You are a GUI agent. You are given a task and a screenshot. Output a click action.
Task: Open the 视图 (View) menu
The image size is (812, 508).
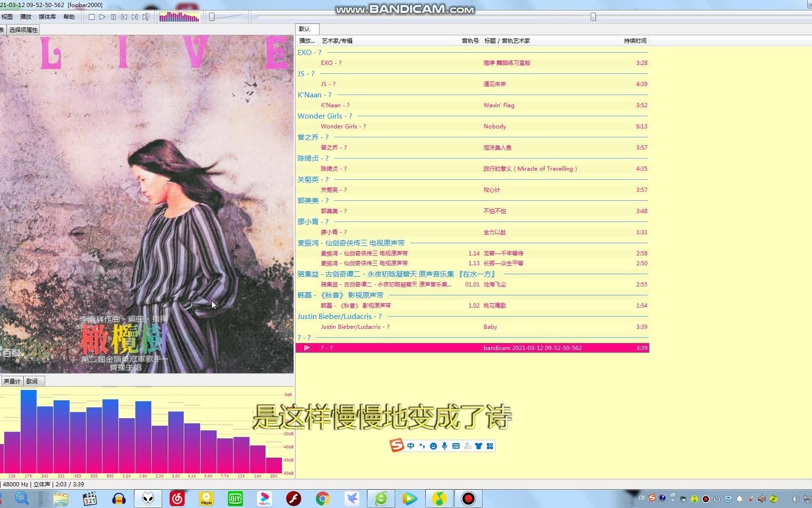point(7,17)
